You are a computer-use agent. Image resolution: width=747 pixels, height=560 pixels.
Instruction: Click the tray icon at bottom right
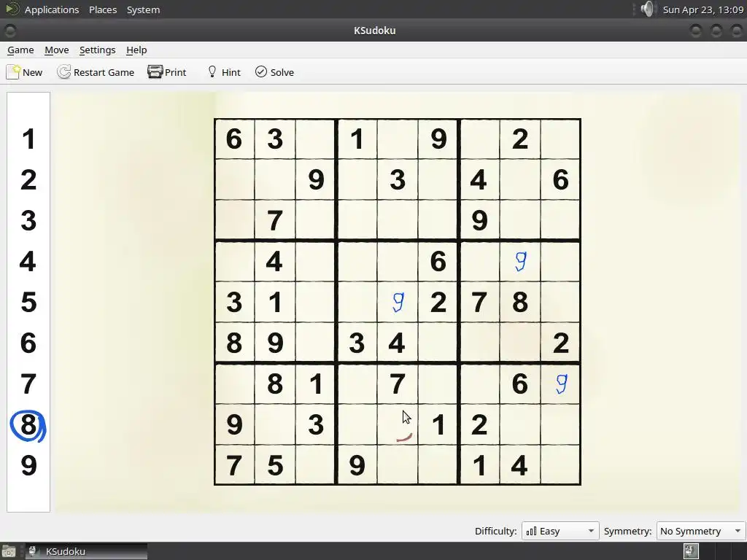pyautogui.click(x=691, y=551)
